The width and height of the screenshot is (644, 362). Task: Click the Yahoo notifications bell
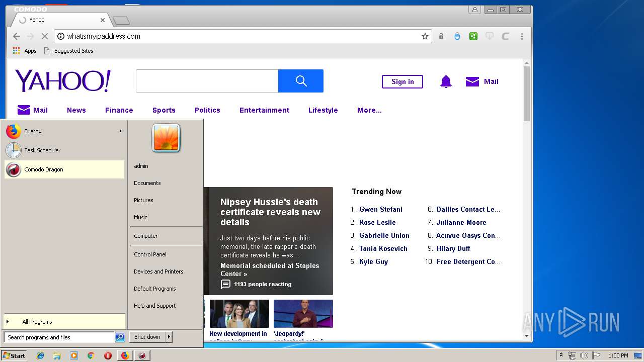pyautogui.click(x=446, y=81)
